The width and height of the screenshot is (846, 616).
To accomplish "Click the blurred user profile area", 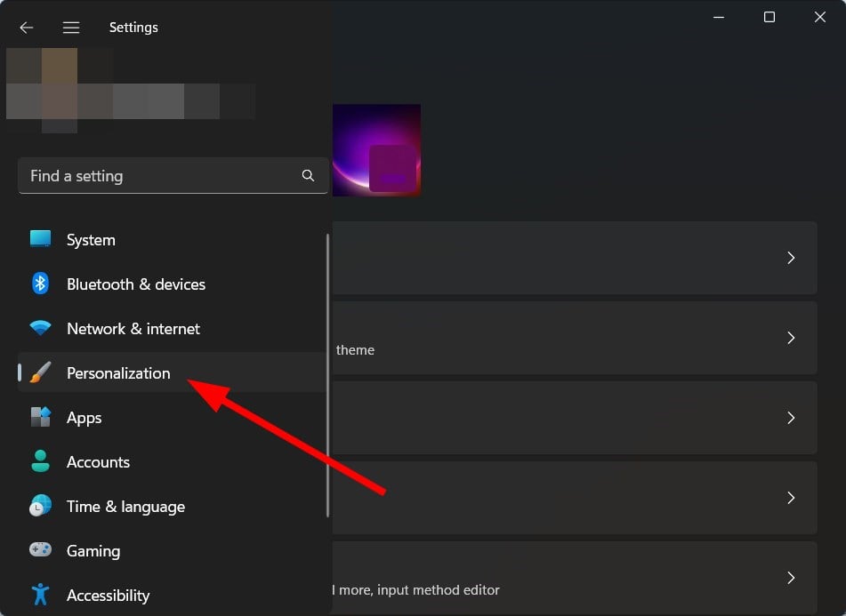I will [x=131, y=91].
